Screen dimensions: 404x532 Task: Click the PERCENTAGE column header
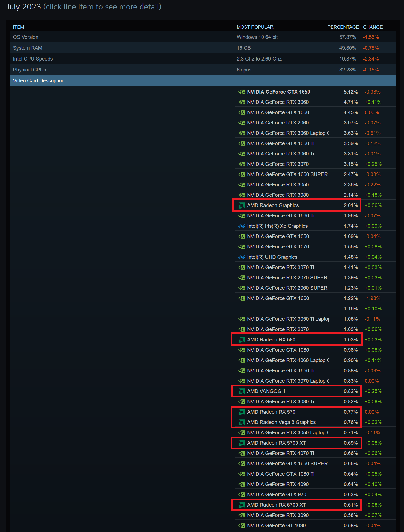tap(343, 27)
